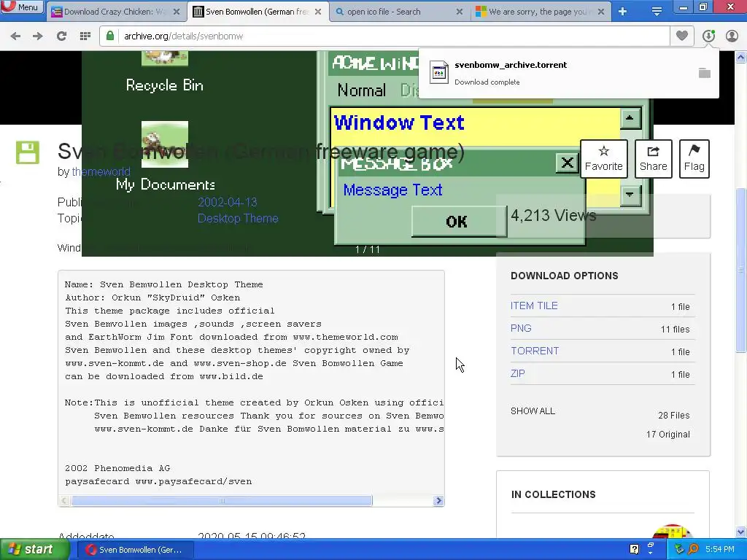Share this item
This screenshot has width=747, height=560.
(653, 158)
